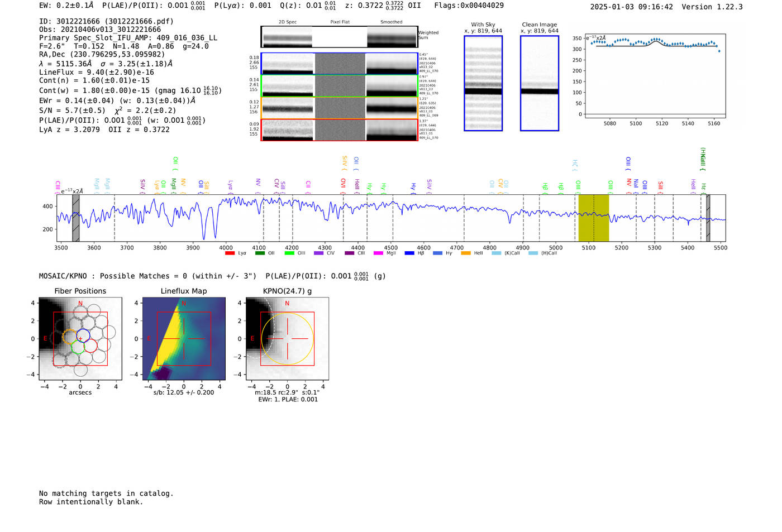Click the Lineflux Map image
Viewport: 782px width, 532px height.
[x=184, y=338]
